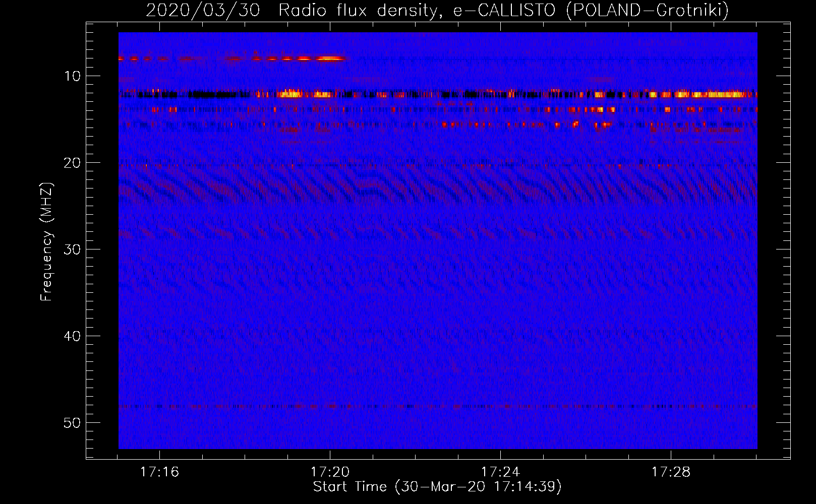This screenshot has width=816, height=504.
Task: Click the faint horizontal line near 48 MHz
Action: (x=438, y=406)
